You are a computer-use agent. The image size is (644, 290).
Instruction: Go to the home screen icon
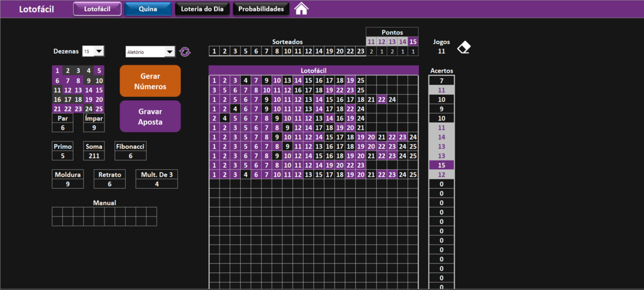click(x=301, y=9)
